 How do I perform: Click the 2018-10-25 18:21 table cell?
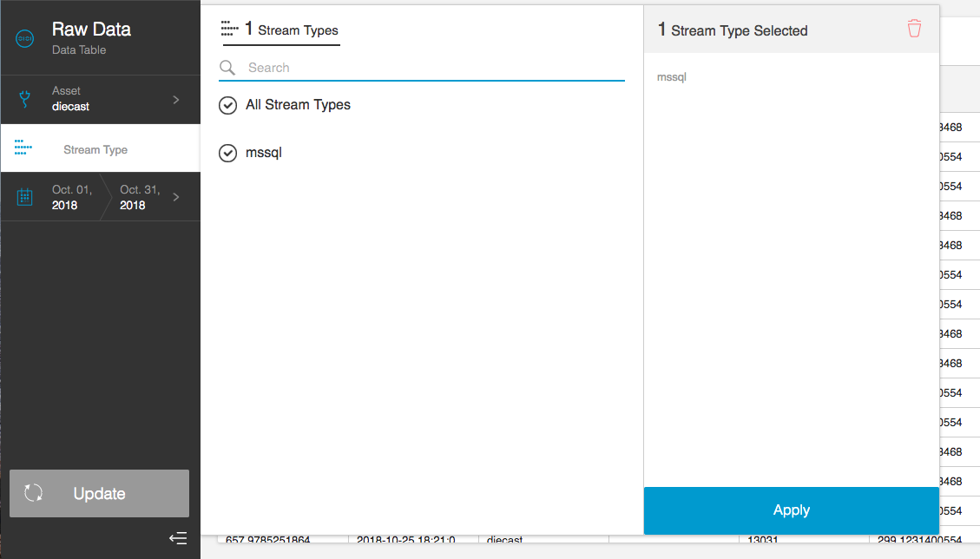pyautogui.click(x=413, y=539)
